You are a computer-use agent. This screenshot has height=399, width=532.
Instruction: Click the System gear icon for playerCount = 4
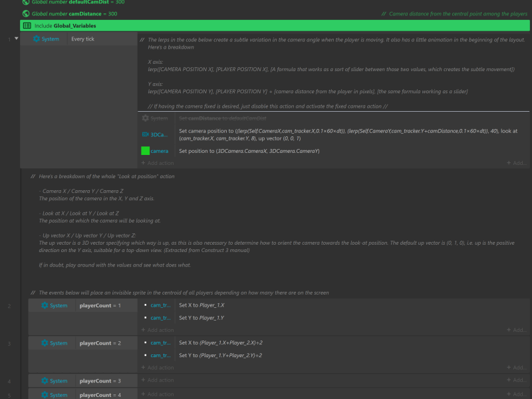pyautogui.click(x=45, y=395)
